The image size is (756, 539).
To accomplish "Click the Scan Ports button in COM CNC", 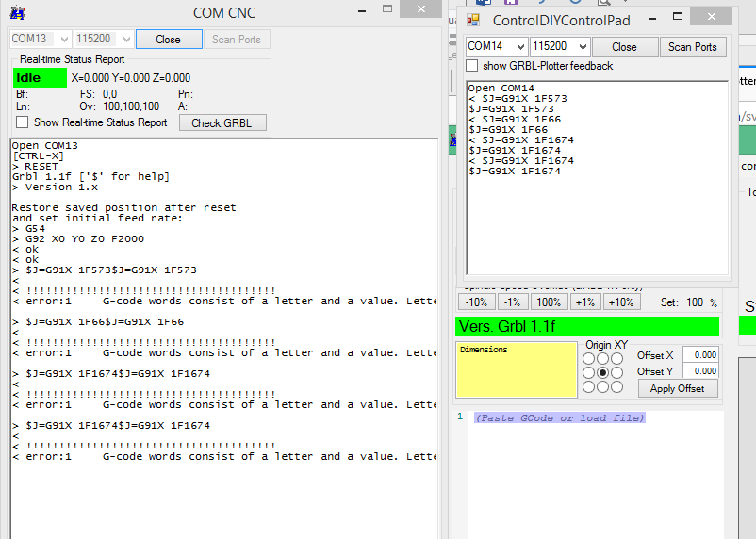I will [x=237, y=40].
